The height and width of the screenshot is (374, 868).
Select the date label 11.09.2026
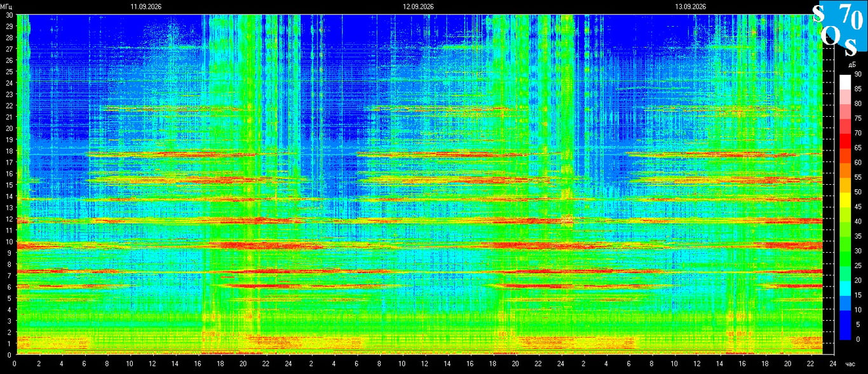click(146, 6)
